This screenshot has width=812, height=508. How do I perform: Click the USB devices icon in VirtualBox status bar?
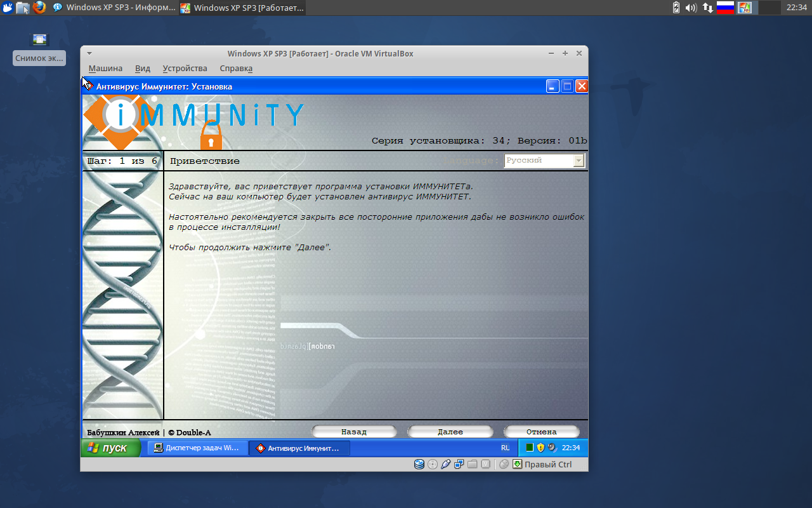coord(446,464)
